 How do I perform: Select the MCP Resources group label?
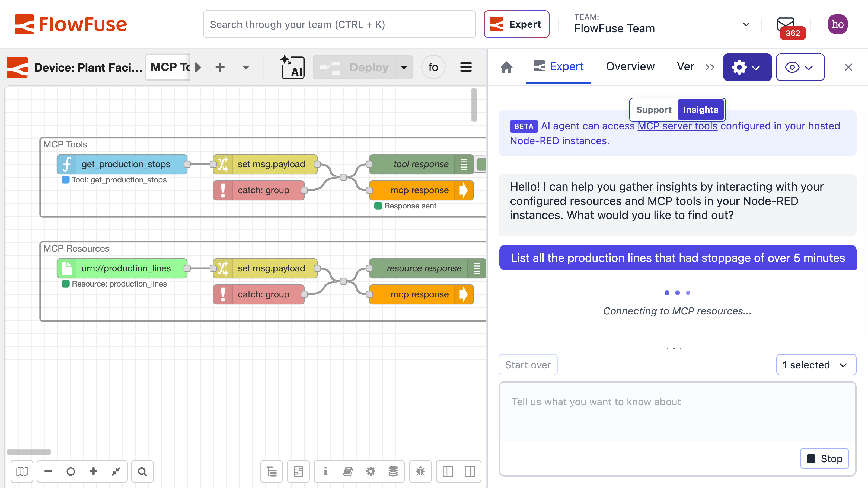76,249
